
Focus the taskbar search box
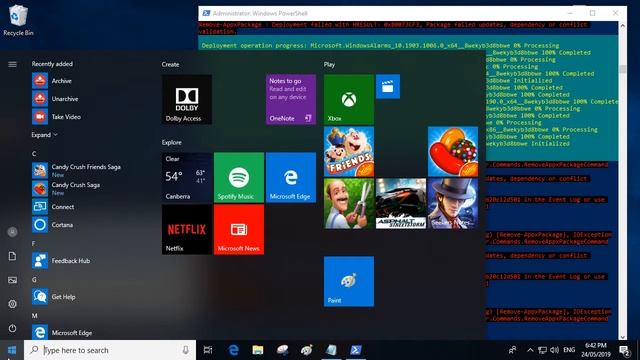[110, 350]
